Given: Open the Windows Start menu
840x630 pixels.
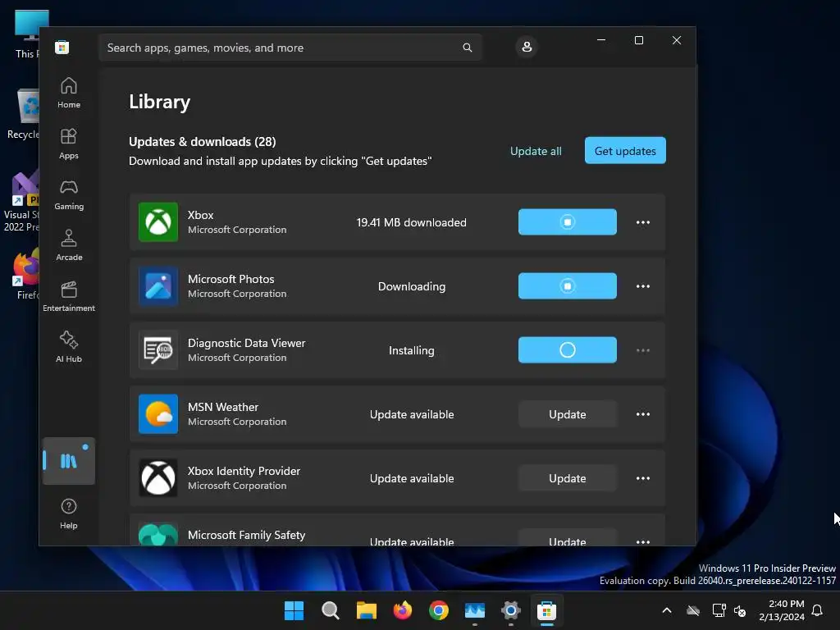Looking at the screenshot, I should coord(294,610).
